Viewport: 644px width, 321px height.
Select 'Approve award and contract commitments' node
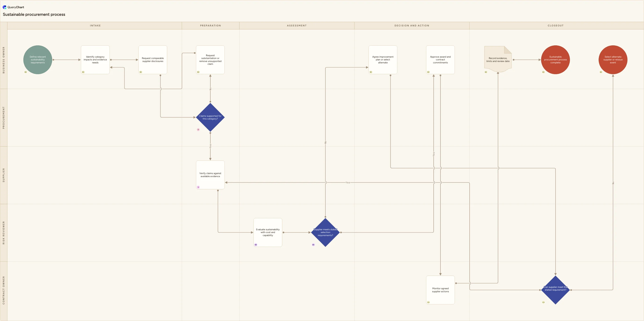click(x=440, y=60)
